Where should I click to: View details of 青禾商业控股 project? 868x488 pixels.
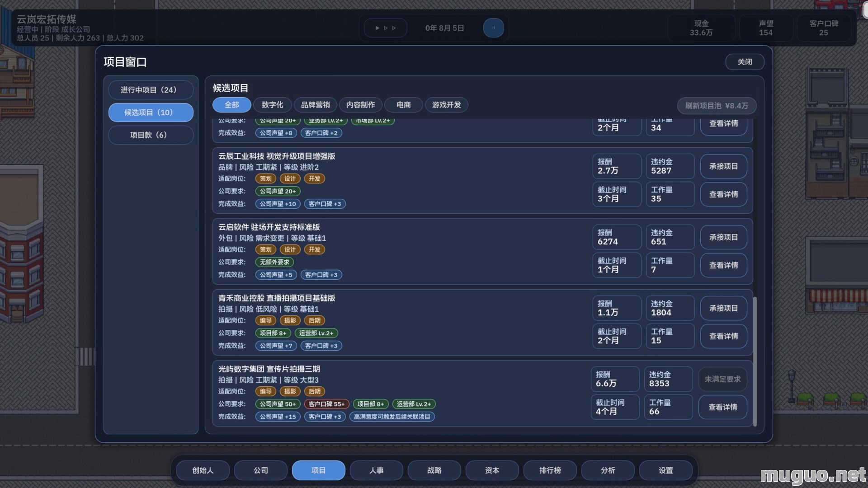pyautogui.click(x=723, y=336)
